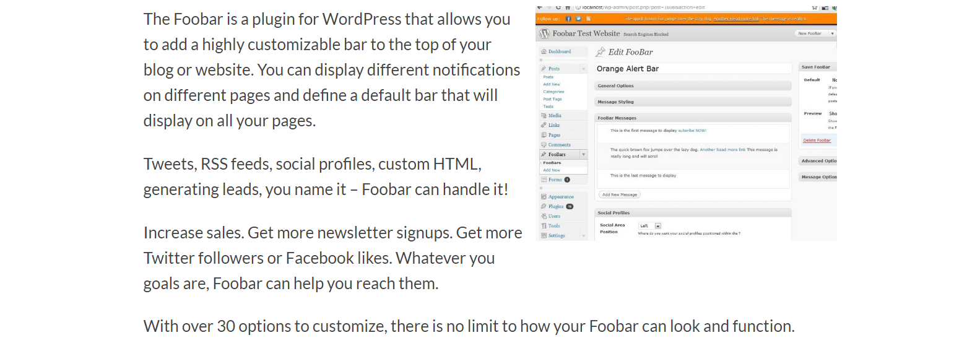The image size is (980, 356).
Task: Click Another Read more link in second message
Action: pos(722,150)
